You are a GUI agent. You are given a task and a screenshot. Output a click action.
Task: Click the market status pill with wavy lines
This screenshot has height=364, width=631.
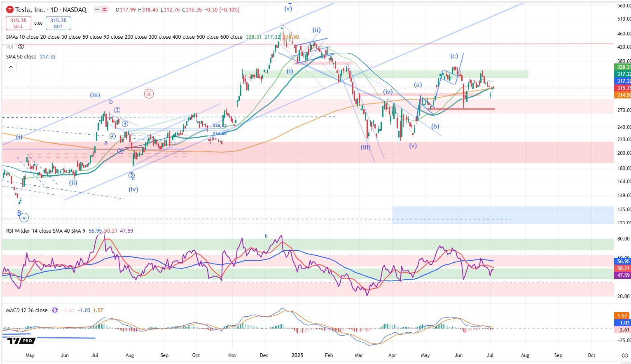point(100,9)
